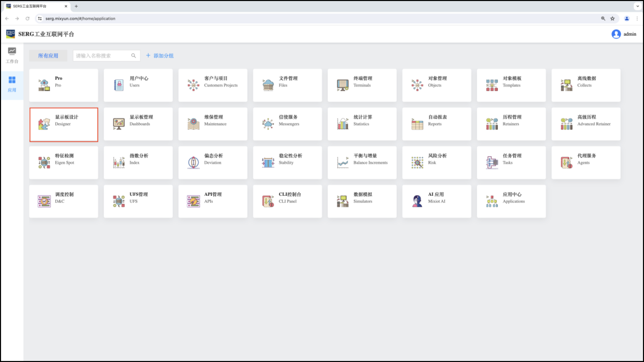Open the Files app icon
The width and height of the screenshot is (644, 362).
tap(268, 85)
